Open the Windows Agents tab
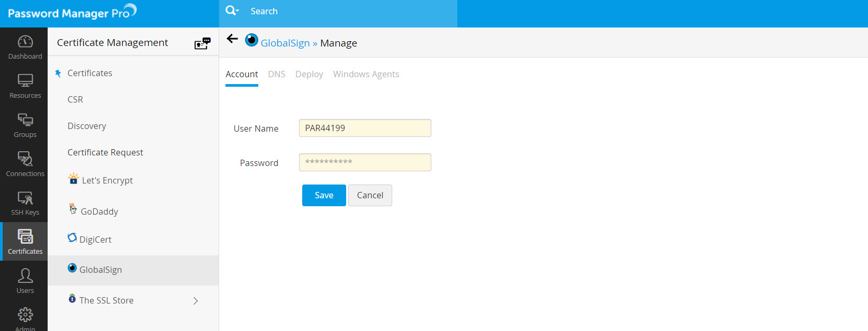The height and width of the screenshot is (331, 868). pos(366,75)
